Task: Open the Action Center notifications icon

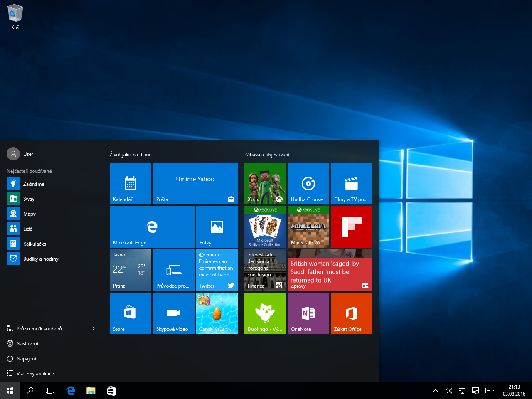Action: [x=475, y=391]
